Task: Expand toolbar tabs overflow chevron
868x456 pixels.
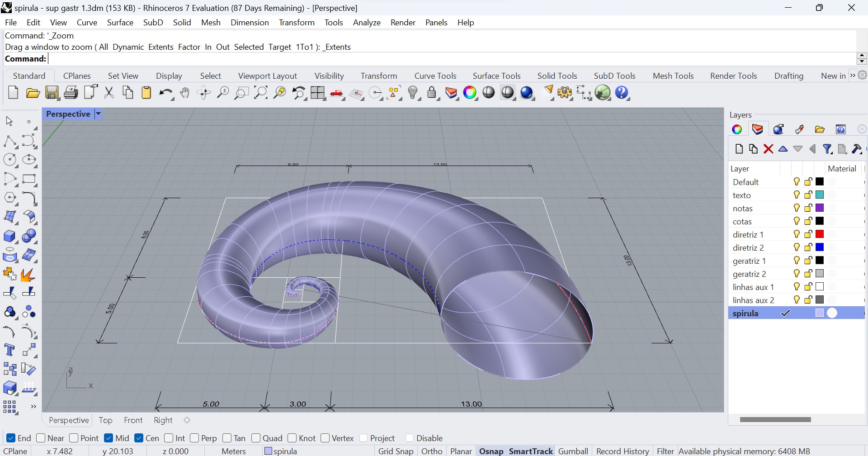Action: (x=853, y=76)
